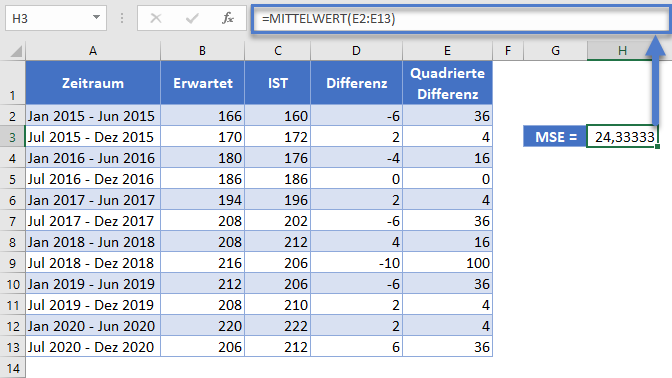Screen dimensions: 672x378
Task: Click the cell Jan 2020 - Jun 2020
Action: (93, 326)
